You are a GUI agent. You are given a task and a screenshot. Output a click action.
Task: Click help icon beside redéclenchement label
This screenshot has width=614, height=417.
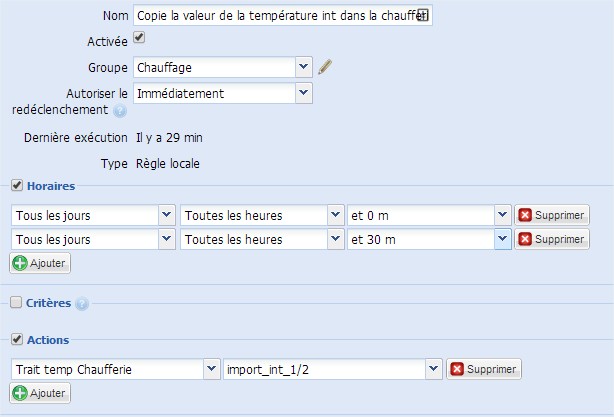pos(119,111)
